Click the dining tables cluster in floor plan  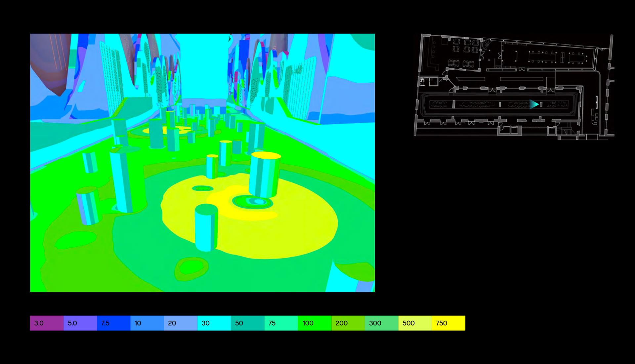click(x=466, y=46)
